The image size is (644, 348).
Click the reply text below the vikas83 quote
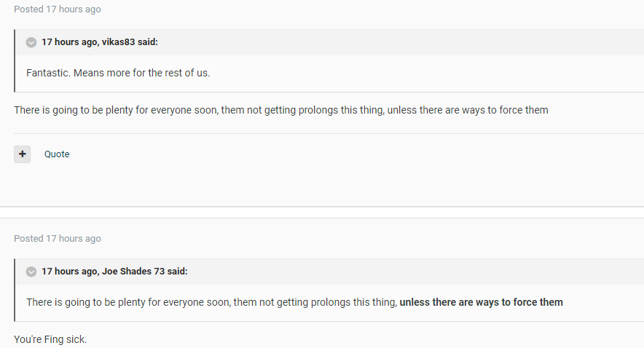(x=280, y=110)
